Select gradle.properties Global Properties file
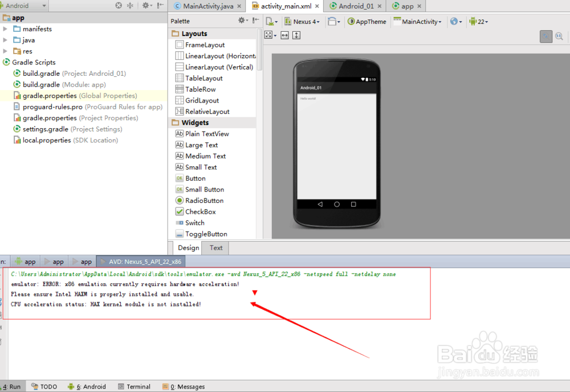 (x=58, y=95)
